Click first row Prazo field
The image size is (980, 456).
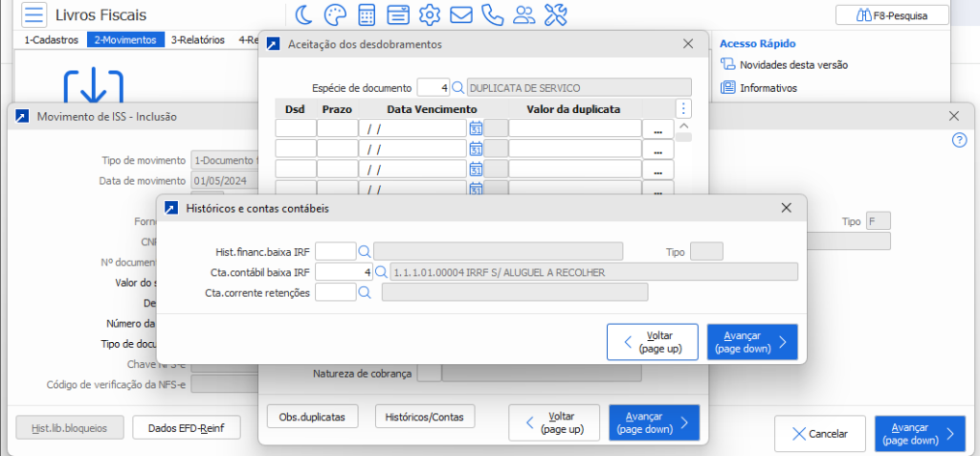coord(338,129)
